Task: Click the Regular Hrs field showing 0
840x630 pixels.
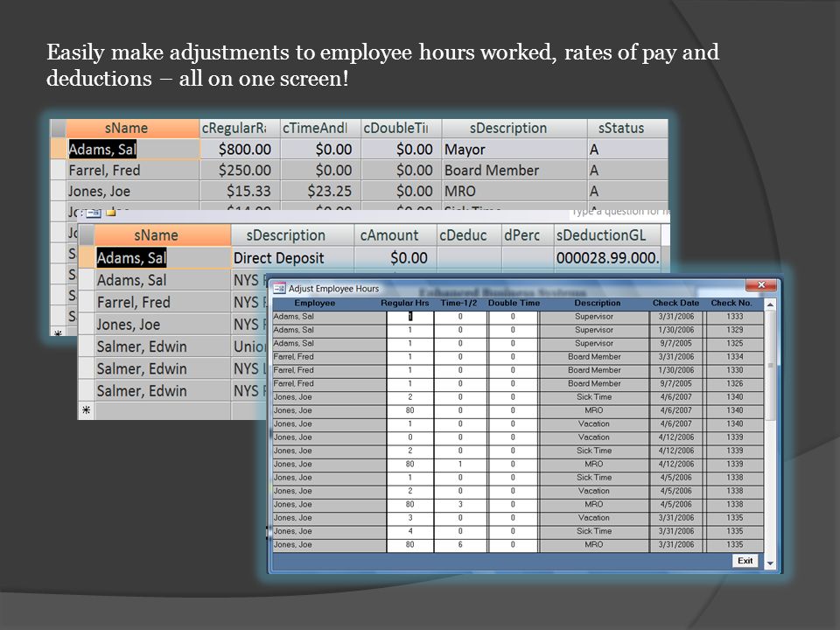Action: (x=409, y=437)
